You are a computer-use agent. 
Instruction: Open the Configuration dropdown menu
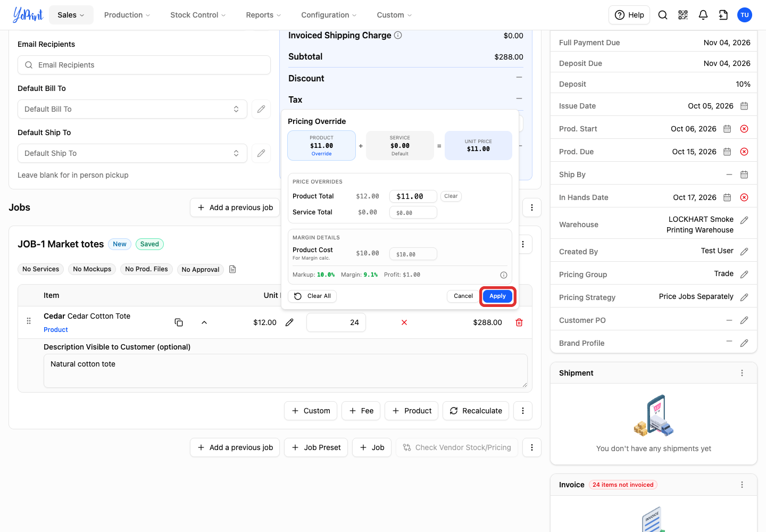tap(329, 15)
